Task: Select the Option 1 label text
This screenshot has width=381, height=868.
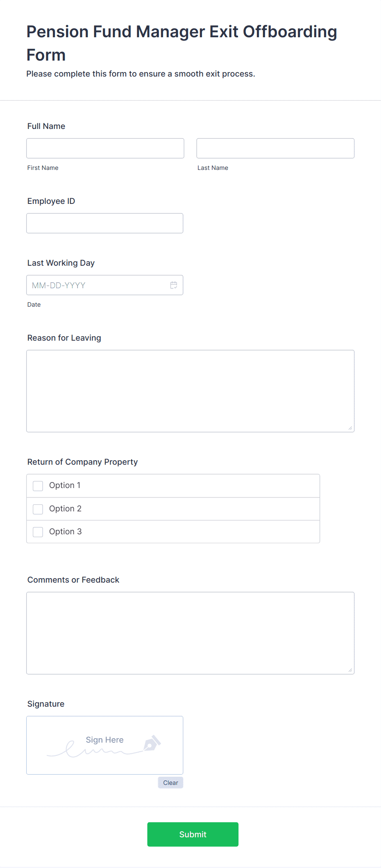Action: coord(65,485)
